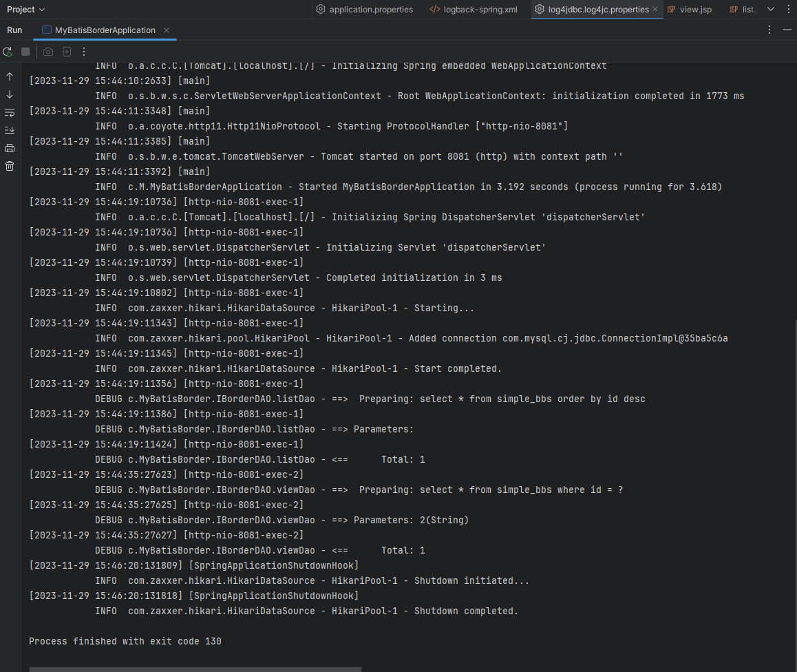Click the 'where id = ?' SQL log line
797x672 pixels.
click(359, 490)
